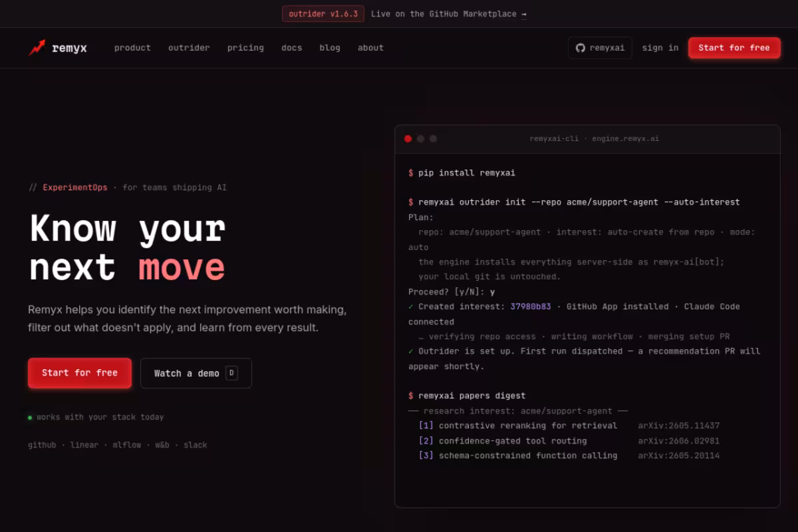Open the docs nav link
Viewport: 798px width, 532px height.
pos(291,48)
